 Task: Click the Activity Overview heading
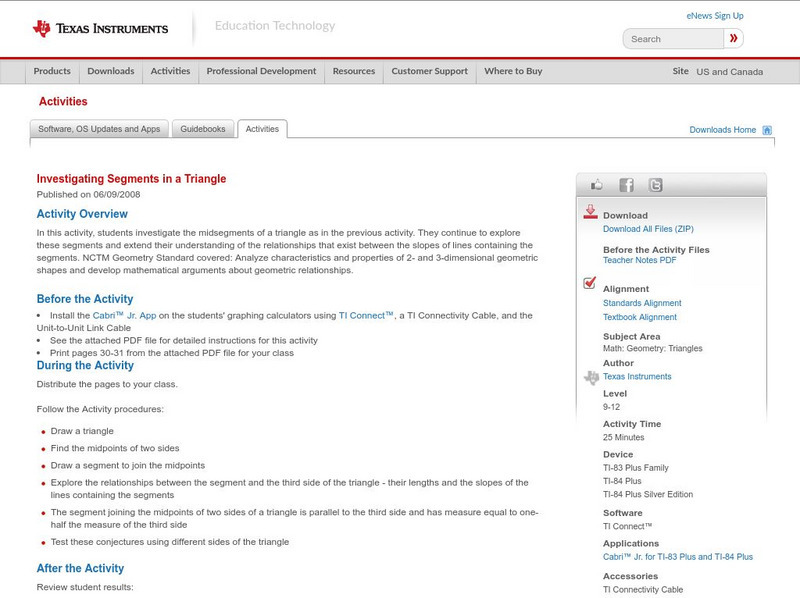(82, 214)
